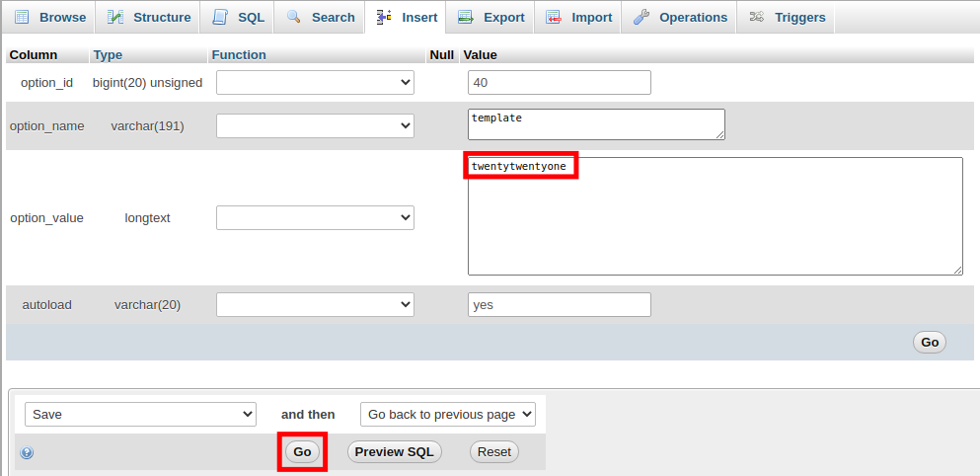Click the Structure tab icon
The width and height of the screenshot is (980, 476).
[x=115, y=17]
